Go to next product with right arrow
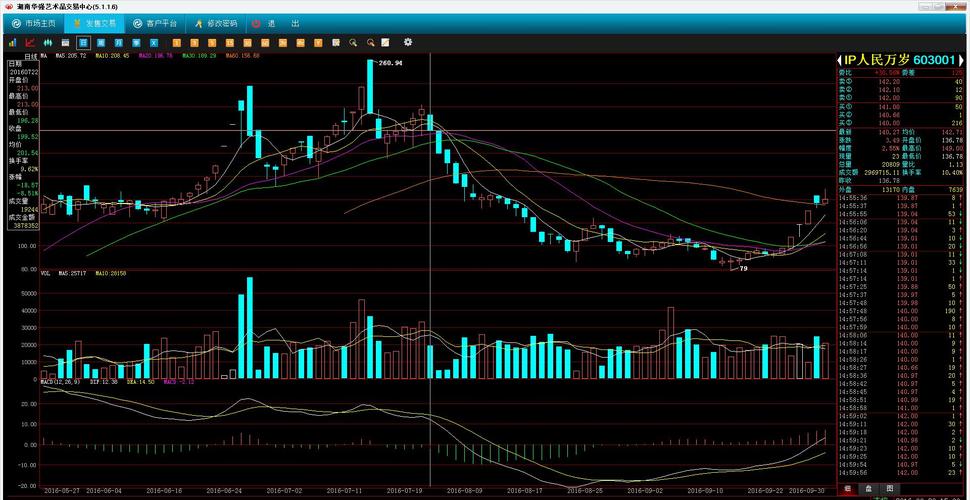 click(x=961, y=60)
